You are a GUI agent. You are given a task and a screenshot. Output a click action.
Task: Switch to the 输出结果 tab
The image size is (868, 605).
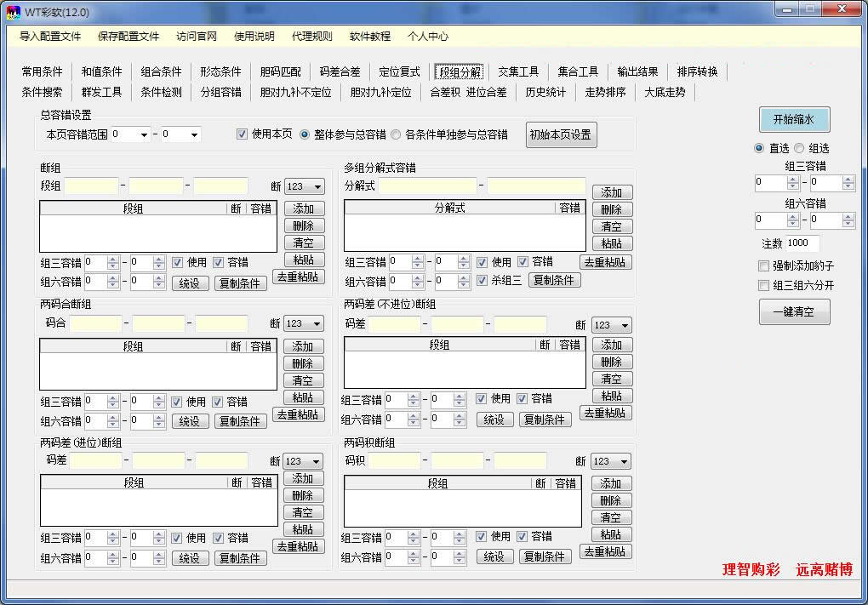pyautogui.click(x=637, y=71)
